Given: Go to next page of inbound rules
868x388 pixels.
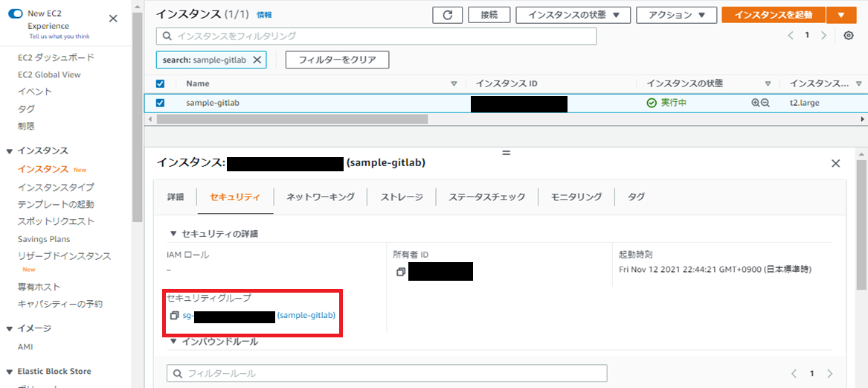Looking at the screenshot, I should (829, 373).
